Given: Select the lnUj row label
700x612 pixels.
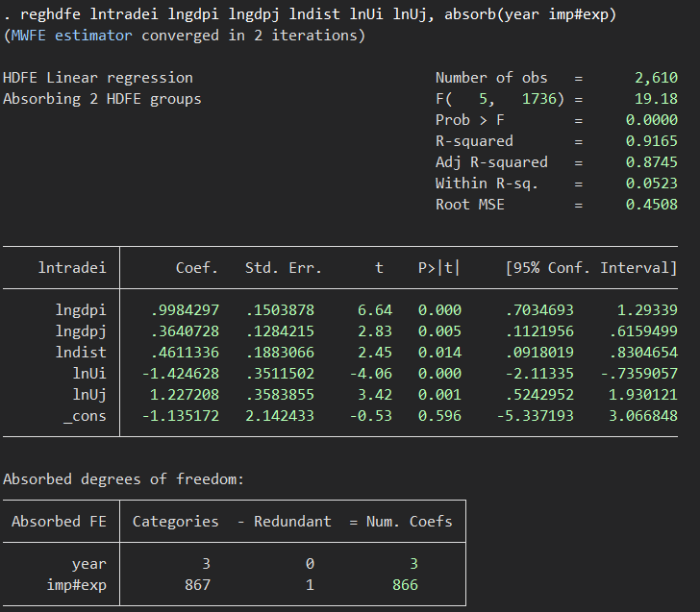Looking at the screenshot, I should coord(89,395).
